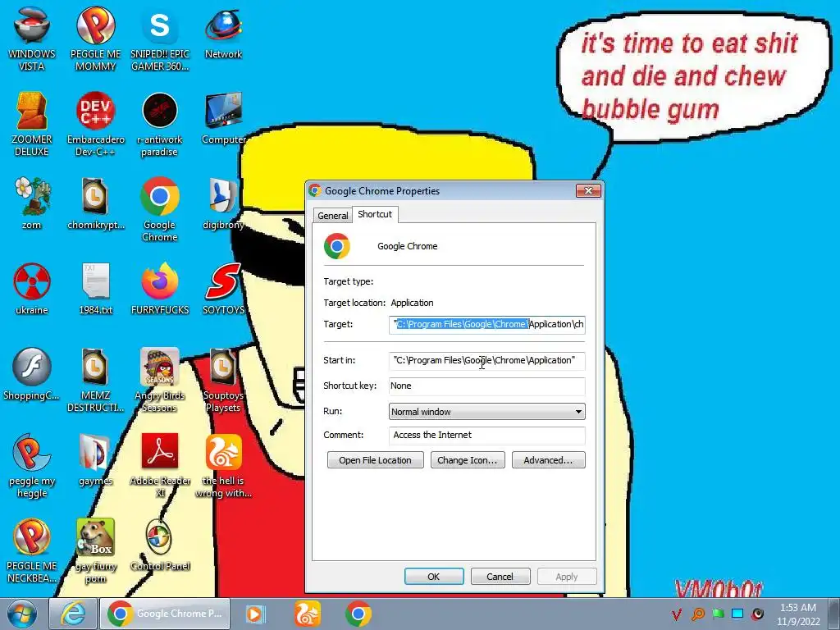
Task: Select the Embarcadero Dev-C++ shortcut
Action: pos(95,124)
